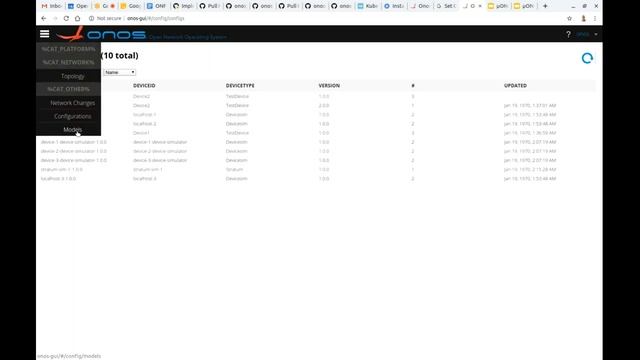The height and width of the screenshot is (360, 640).
Task: Open the Name sort dropdown
Action: (119, 72)
